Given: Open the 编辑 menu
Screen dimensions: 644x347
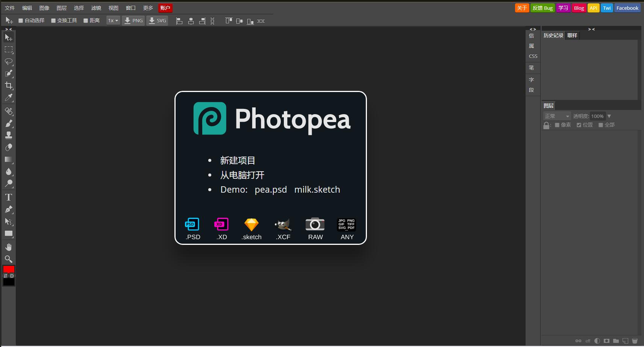Looking at the screenshot, I should pos(27,8).
